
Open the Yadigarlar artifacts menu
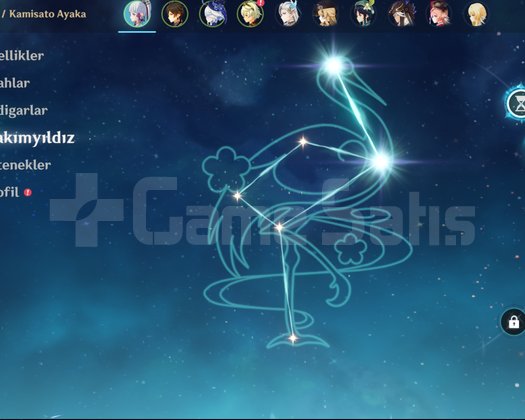coord(23,111)
